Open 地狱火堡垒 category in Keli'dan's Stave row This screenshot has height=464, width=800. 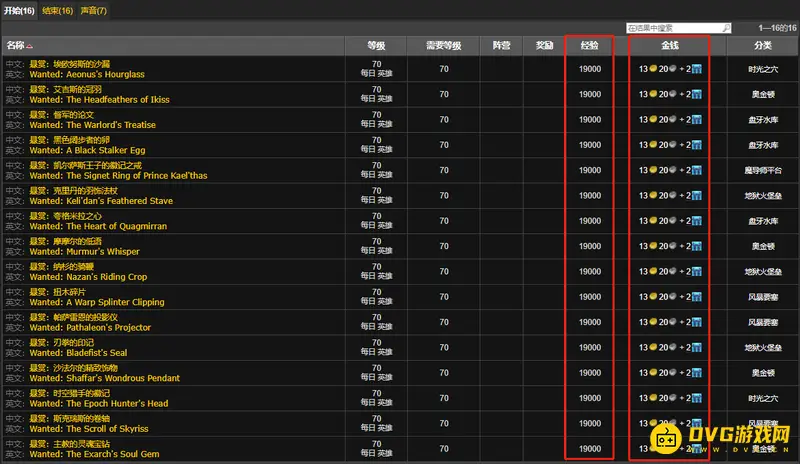coord(763,196)
